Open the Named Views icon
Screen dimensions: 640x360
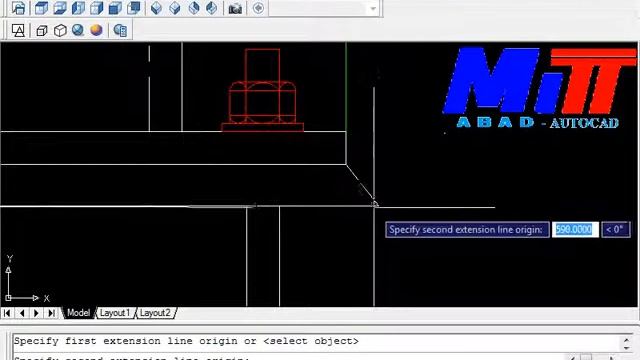[x=18, y=8]
